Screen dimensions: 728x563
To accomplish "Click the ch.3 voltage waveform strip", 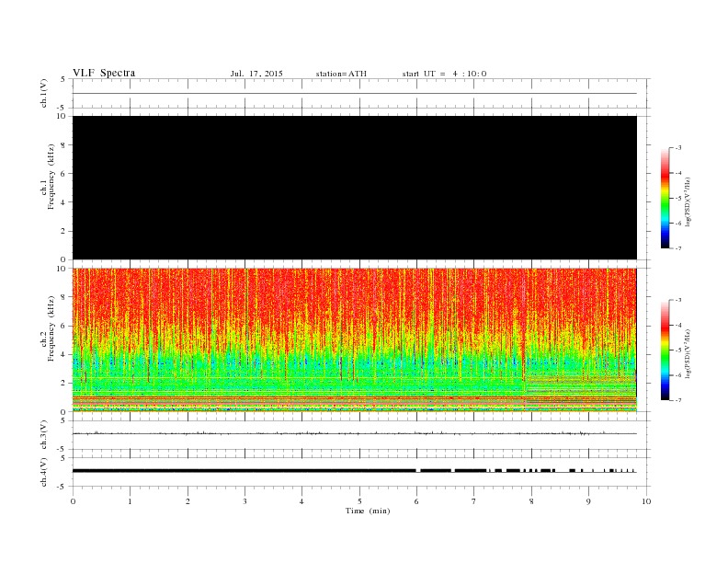I will point(359,435).
